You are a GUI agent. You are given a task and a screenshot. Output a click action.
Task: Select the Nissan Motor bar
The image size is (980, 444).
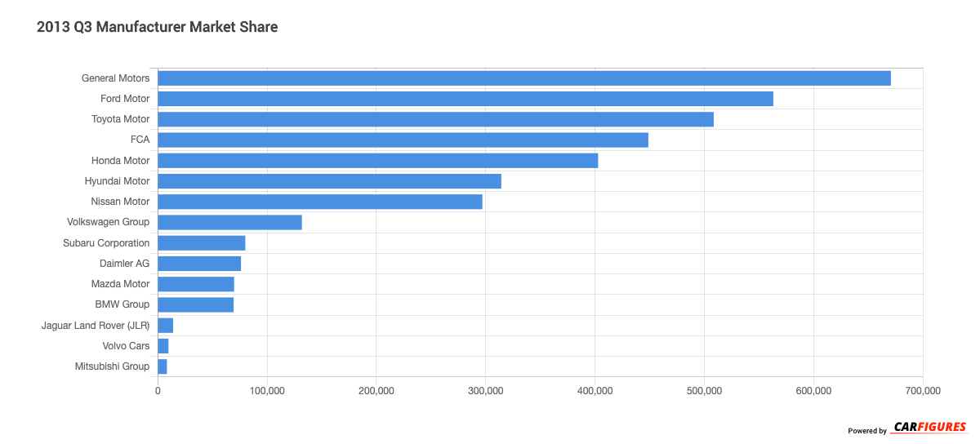tap(320, 202)
